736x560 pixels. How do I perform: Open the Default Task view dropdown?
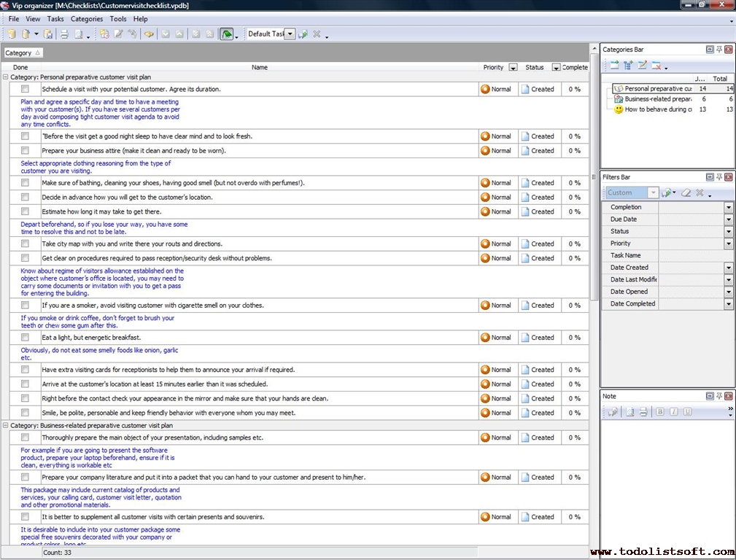point(290,34)
